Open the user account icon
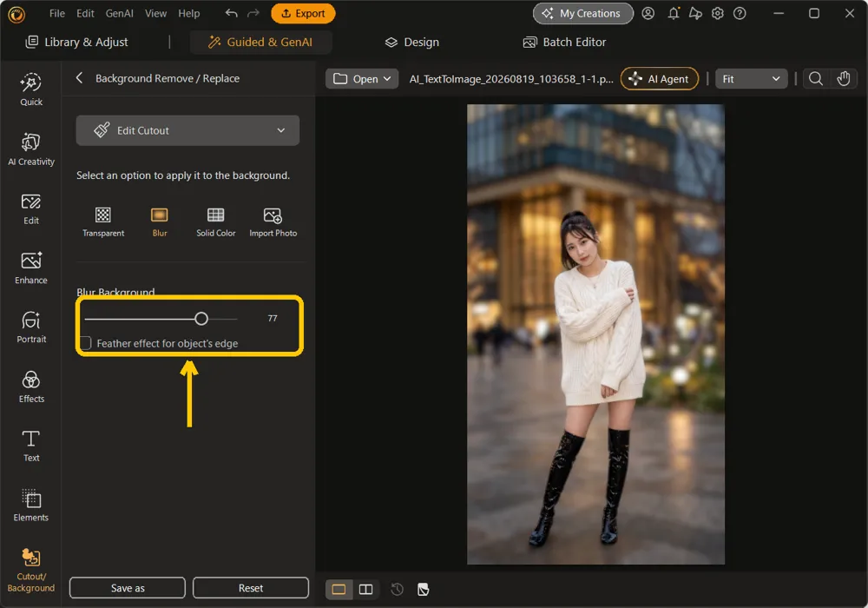868x608 pixels. (648, 13)
